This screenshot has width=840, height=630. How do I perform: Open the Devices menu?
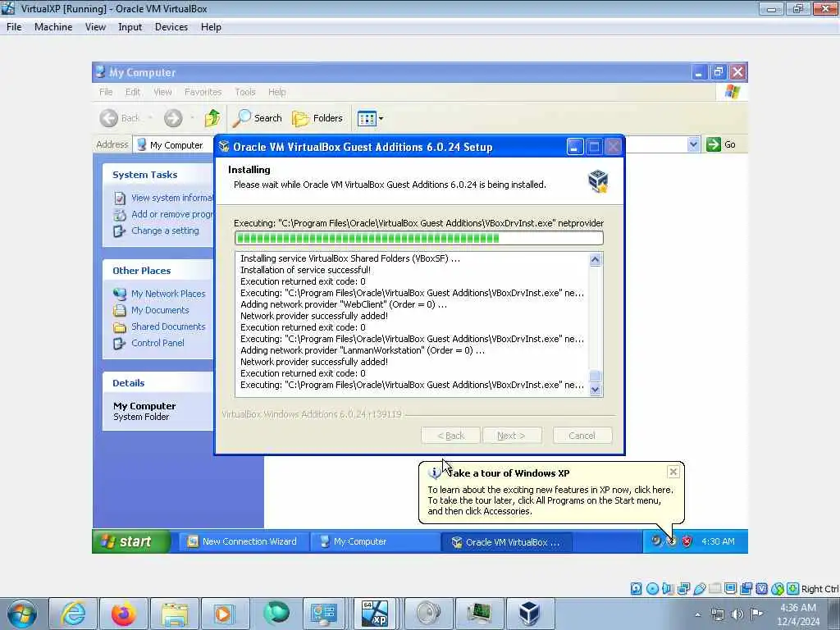(171, 27)
